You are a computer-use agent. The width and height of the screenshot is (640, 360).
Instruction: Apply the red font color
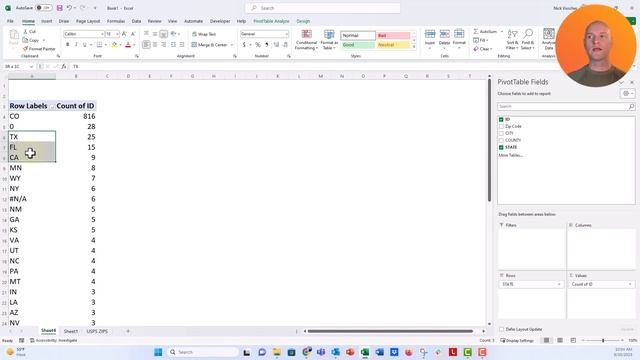[128, 44]
